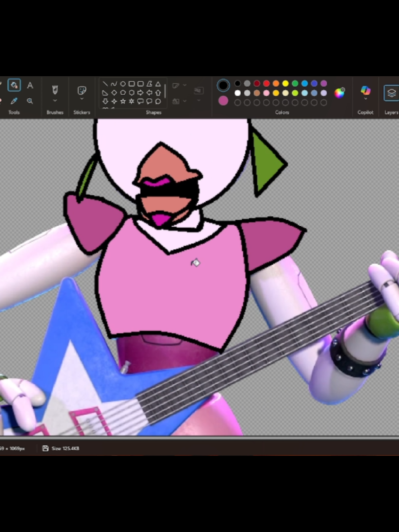Pick yellow from the color palette
Viewport: 399px width, 532px height.
click(286, 83)
